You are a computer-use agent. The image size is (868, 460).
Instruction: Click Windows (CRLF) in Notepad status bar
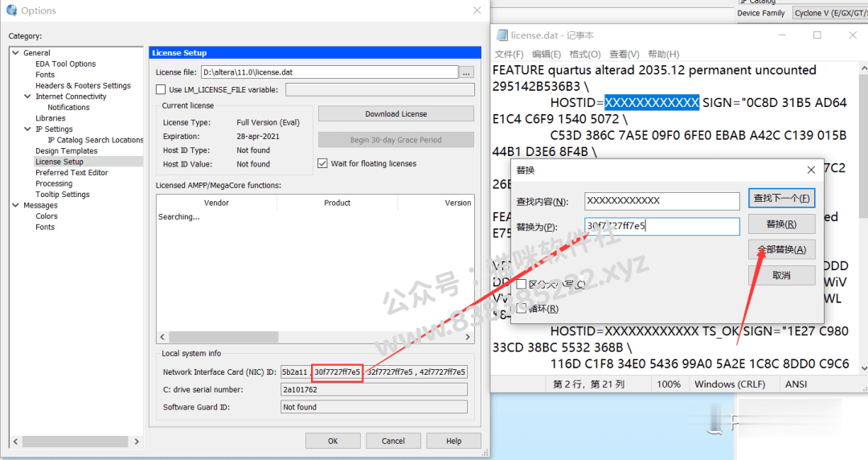click(x=730, y=384)
